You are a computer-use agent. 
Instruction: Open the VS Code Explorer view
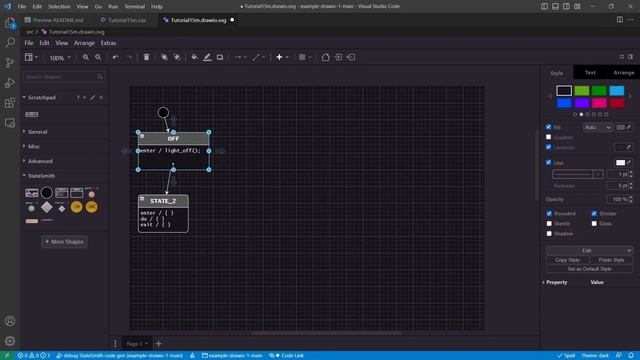pos(10,23)
